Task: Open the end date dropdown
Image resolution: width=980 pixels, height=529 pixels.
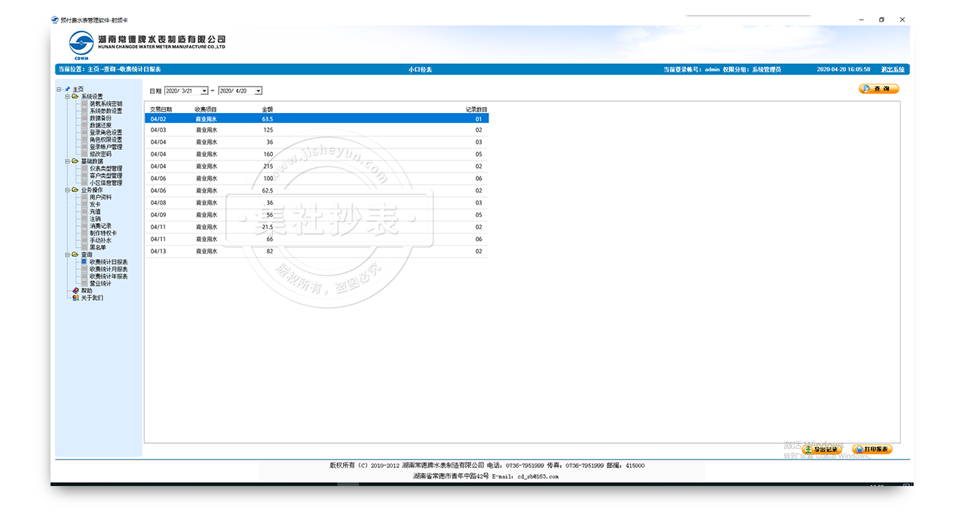Action: point(259,91)
